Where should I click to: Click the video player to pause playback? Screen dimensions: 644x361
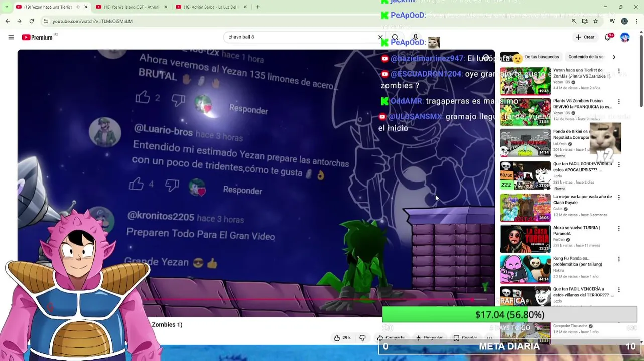pyautogui.click(x=256, y=183)
